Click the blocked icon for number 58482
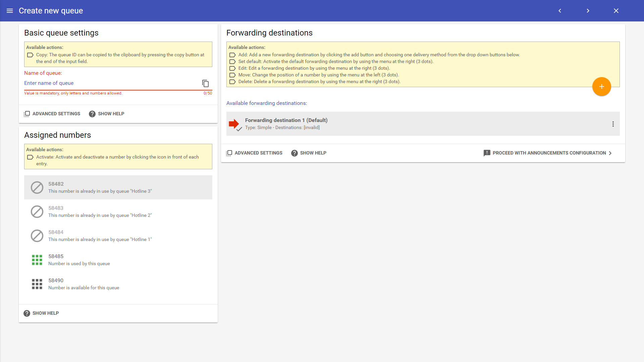The image size is (644, 362). click(37, 187)
